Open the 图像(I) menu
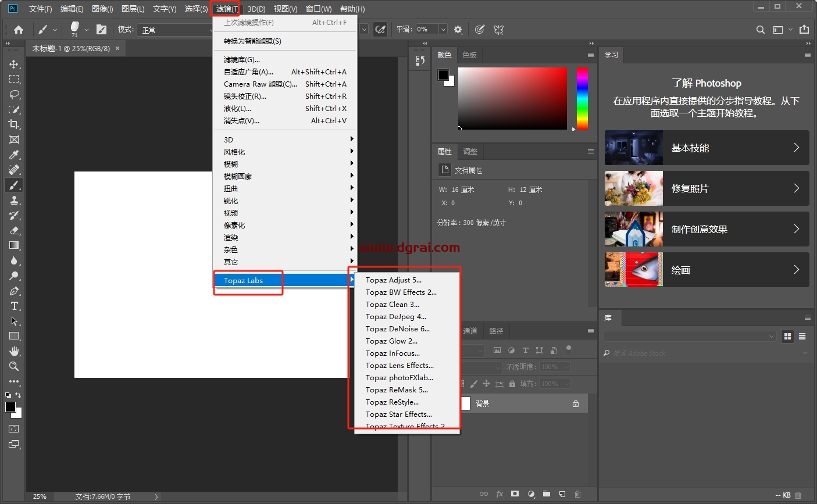 point(102,9)
